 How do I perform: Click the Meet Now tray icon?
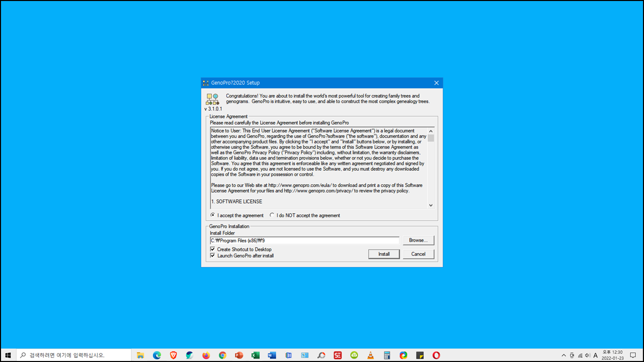tap(572, 355)
